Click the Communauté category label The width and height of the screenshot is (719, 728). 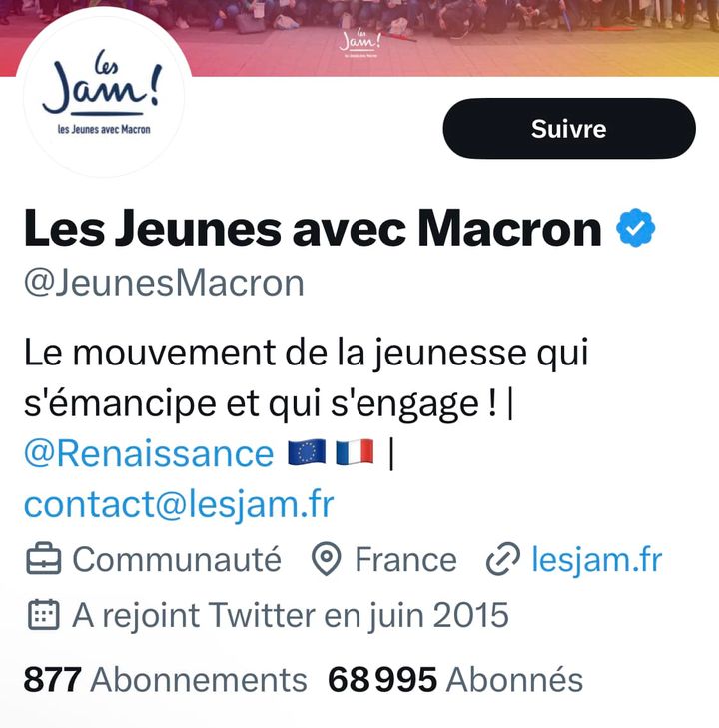point(177,560)
